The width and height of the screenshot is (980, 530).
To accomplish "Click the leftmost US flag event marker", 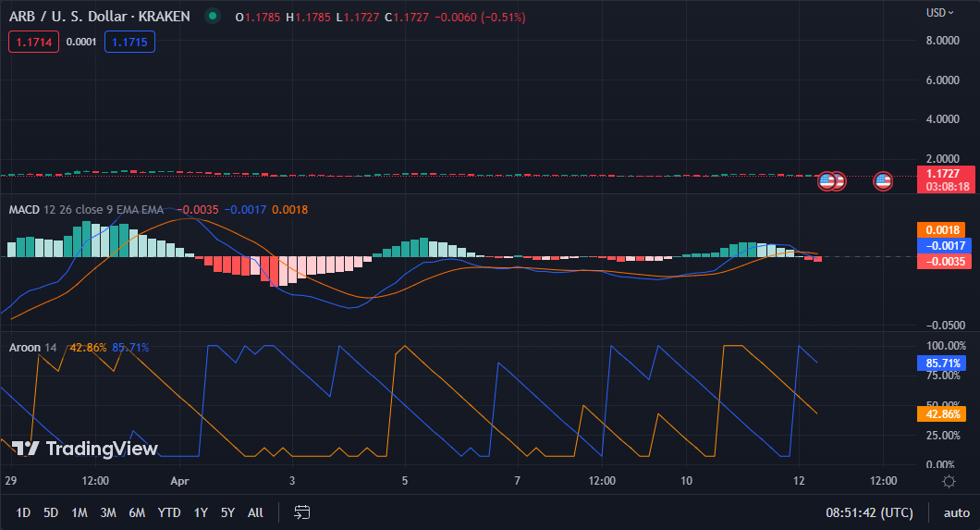I will tap(826, 181).
